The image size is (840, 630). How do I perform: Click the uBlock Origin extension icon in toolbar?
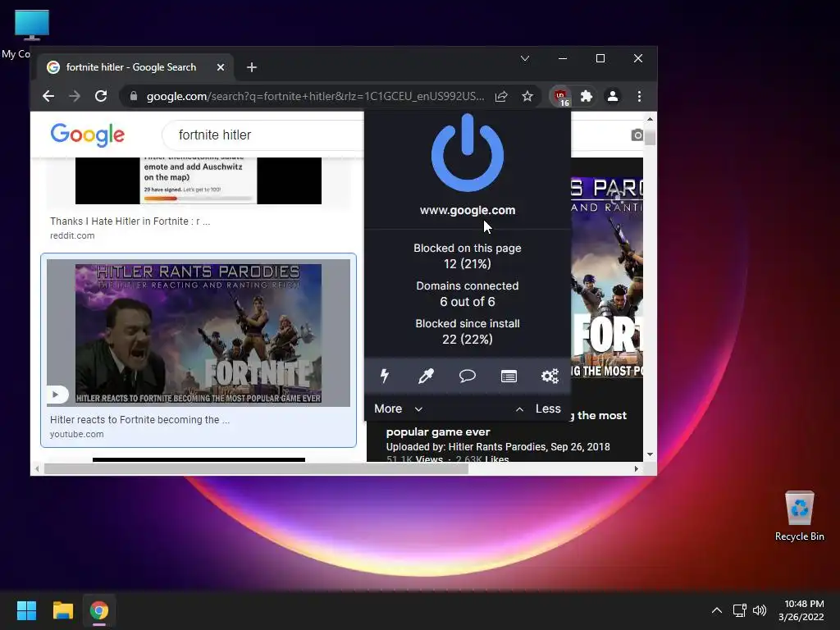click(561, 97)
